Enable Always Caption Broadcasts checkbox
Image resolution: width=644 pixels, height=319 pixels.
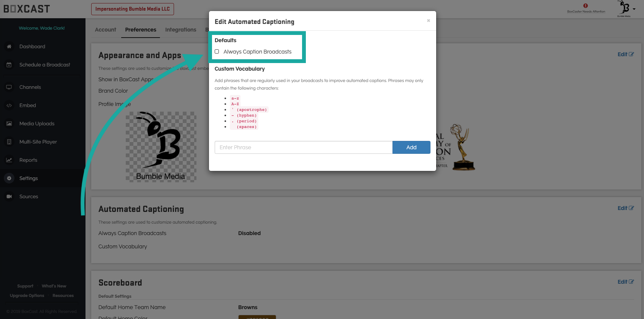(x=217, y=52)
